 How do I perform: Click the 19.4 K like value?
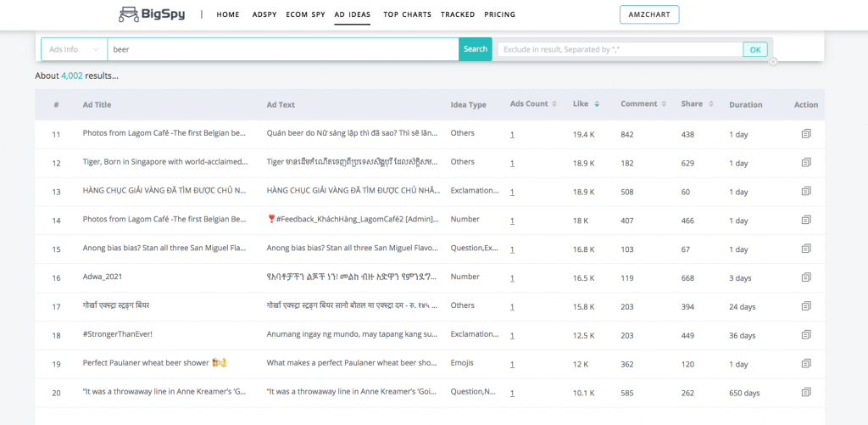click(x=583, y=135)
